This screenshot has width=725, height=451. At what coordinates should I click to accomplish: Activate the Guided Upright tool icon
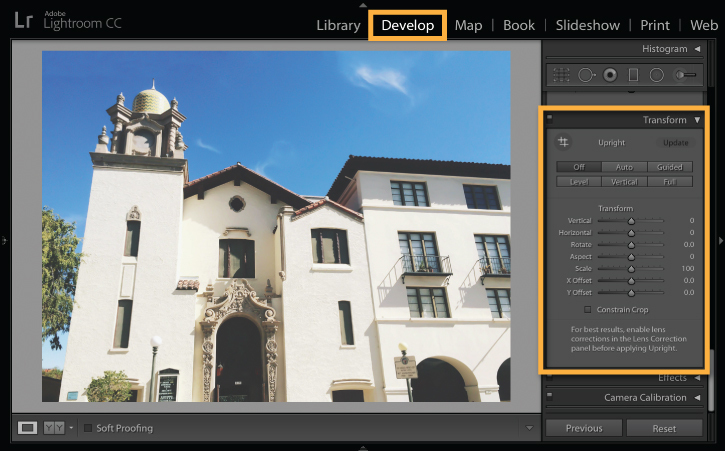coord(563,142)
